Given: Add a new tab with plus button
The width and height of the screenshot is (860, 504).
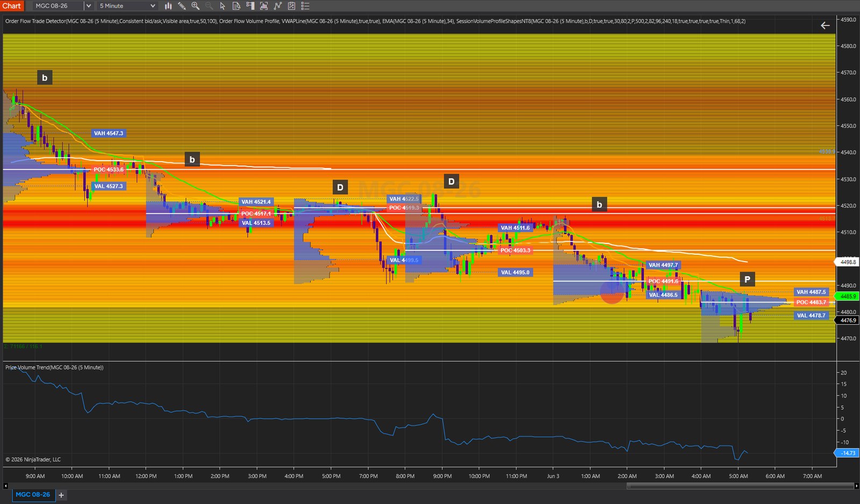Looking at the screenshot, I should (x=61, y=495).
